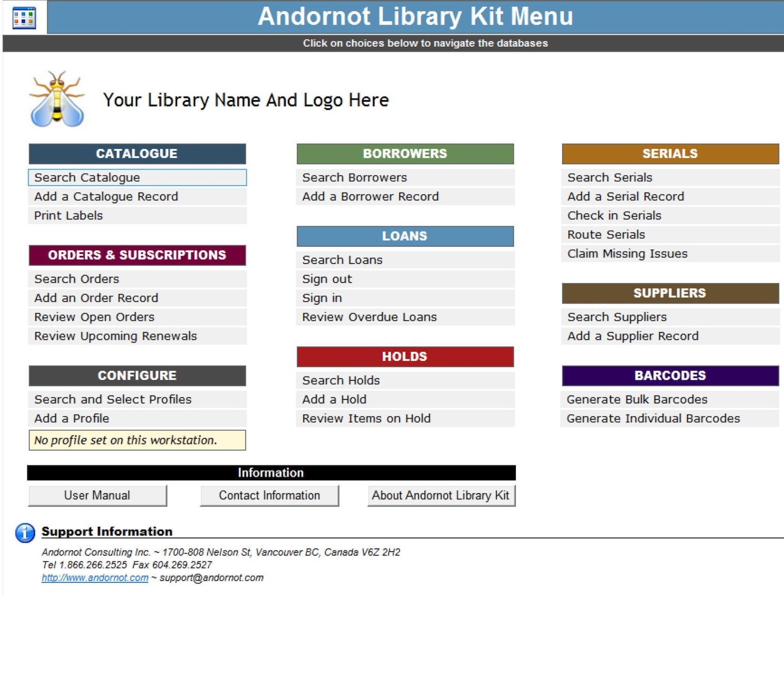Viewport: 784px width, 680px height.
Task: Click the bee library logo
Action: 57,99
